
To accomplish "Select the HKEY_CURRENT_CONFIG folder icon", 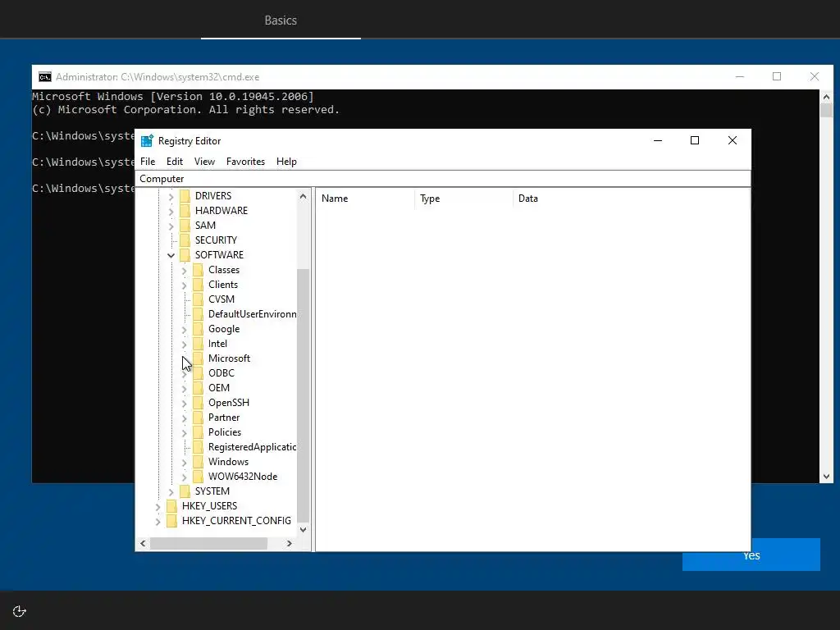I will click(x=172, y=520).
